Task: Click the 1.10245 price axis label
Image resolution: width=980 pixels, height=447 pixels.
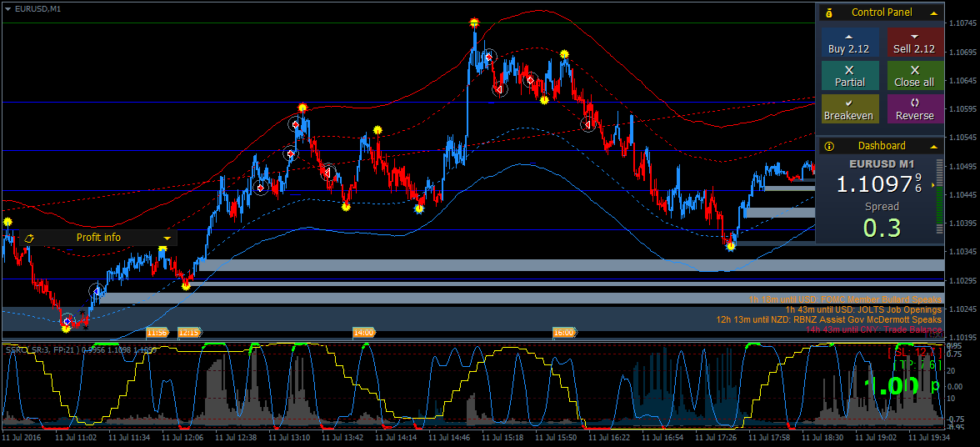Action: tap(963, 309)
